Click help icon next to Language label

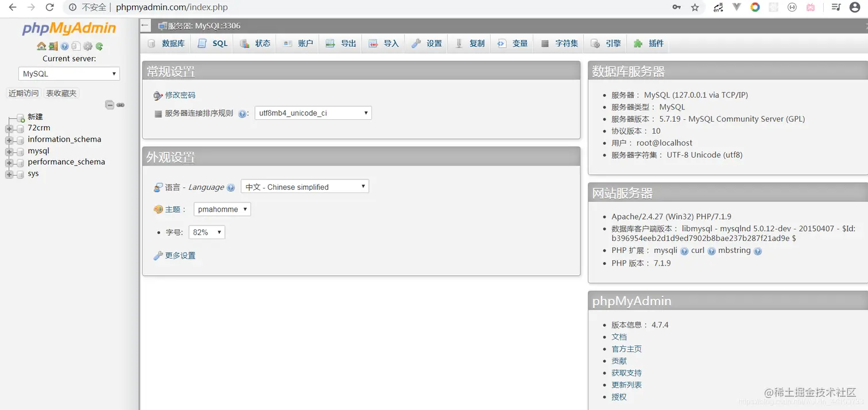point(231,188)
